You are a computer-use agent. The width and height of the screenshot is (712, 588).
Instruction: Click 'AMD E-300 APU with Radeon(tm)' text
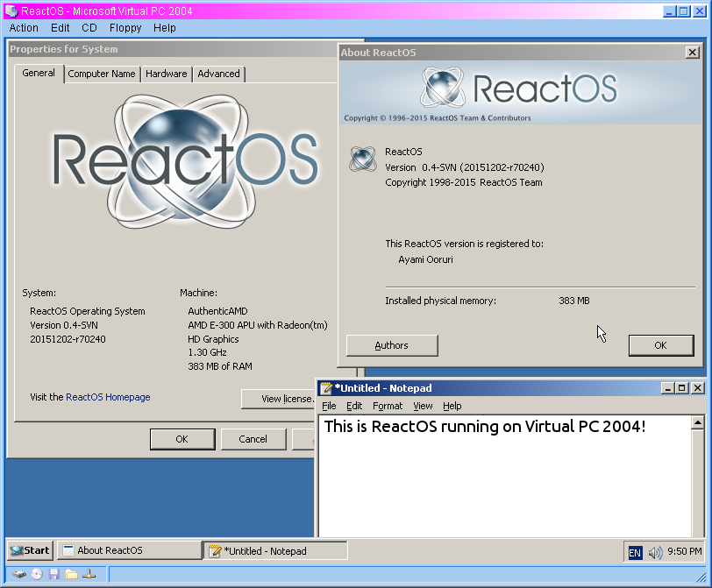(x=258, y=325)
